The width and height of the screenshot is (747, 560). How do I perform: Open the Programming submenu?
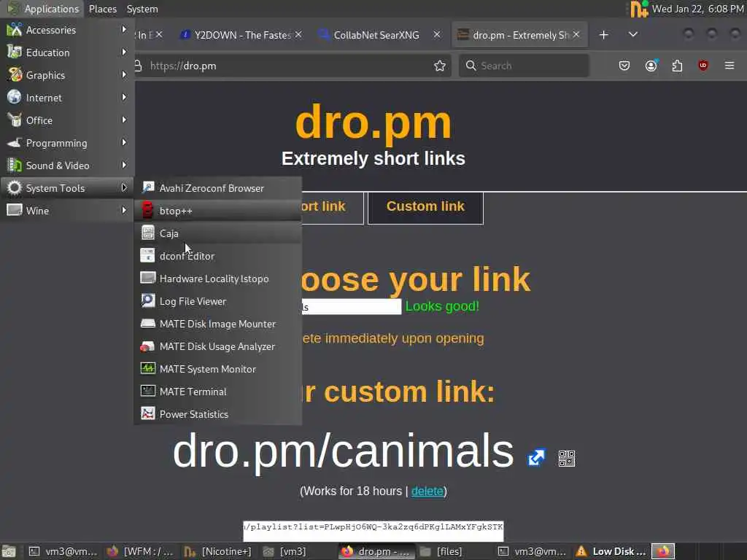coord(67,143)
